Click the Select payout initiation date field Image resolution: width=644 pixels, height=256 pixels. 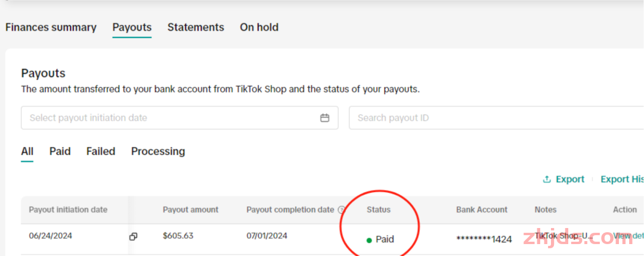179,118
